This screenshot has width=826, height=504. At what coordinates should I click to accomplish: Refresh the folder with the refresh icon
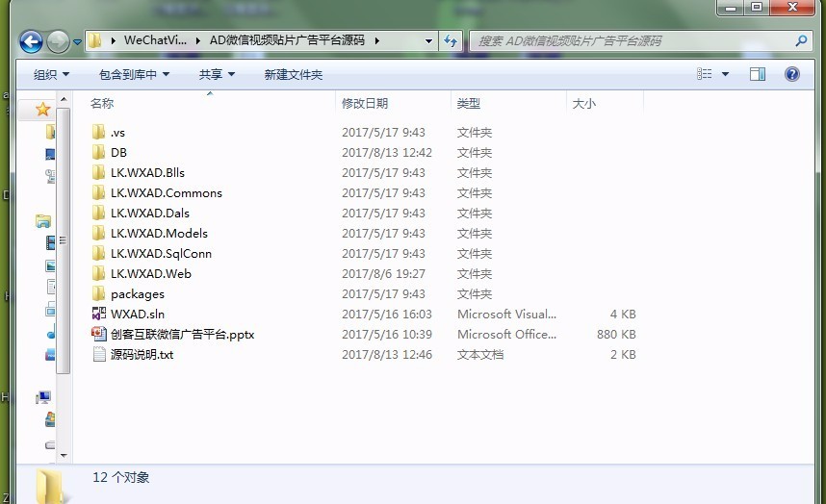pos(451,41)
